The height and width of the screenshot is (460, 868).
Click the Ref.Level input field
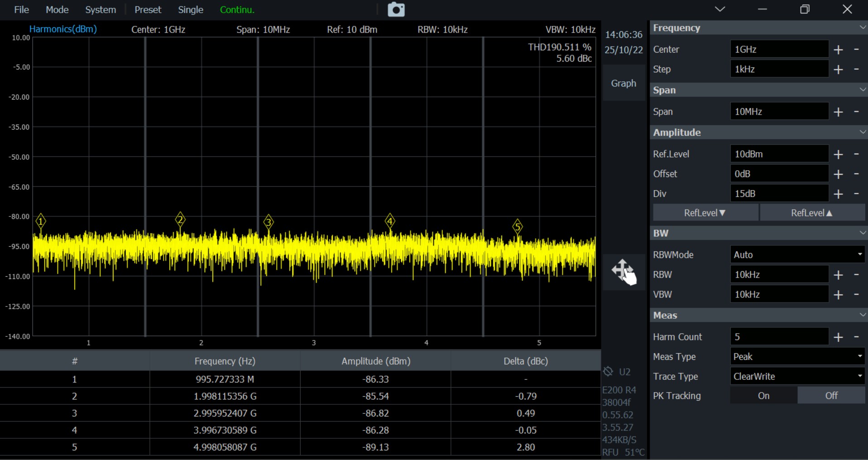click(779, 154)
